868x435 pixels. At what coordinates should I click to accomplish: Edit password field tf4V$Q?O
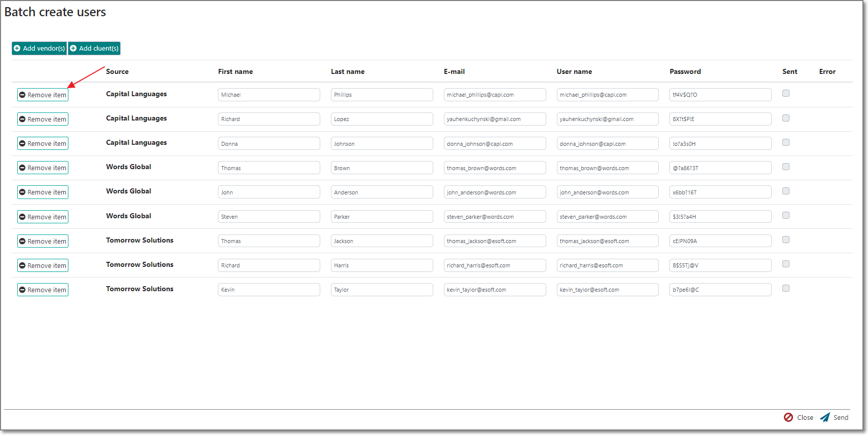tap(721, 95)
